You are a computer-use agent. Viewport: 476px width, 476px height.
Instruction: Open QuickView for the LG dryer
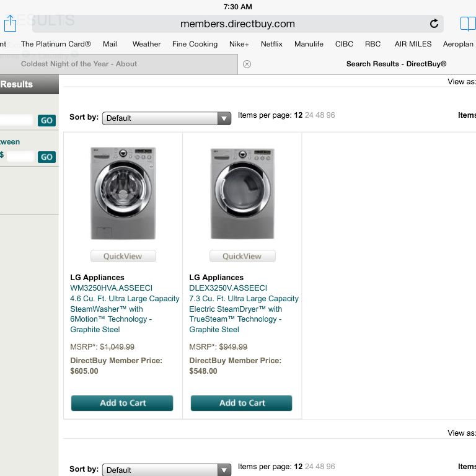[x=242, y=256]
